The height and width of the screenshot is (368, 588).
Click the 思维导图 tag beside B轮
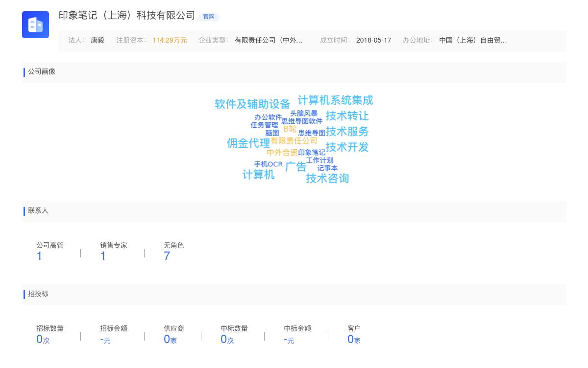[312, 133]
